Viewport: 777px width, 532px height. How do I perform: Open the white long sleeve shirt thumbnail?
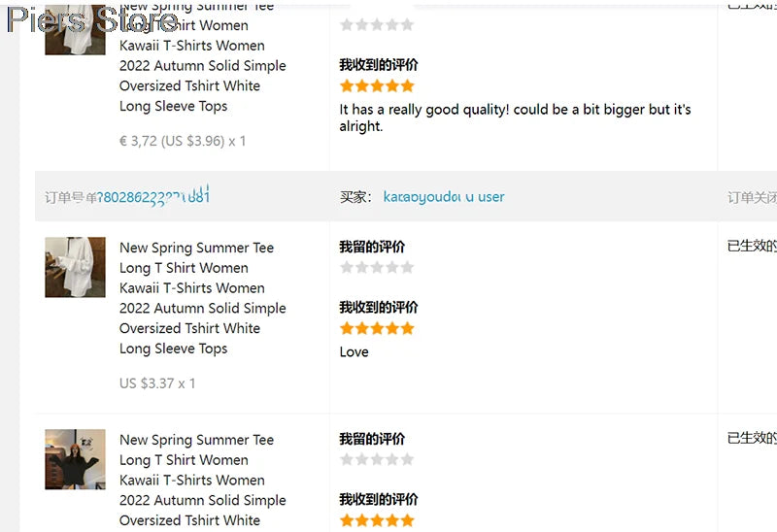click(x=75, y=267)
